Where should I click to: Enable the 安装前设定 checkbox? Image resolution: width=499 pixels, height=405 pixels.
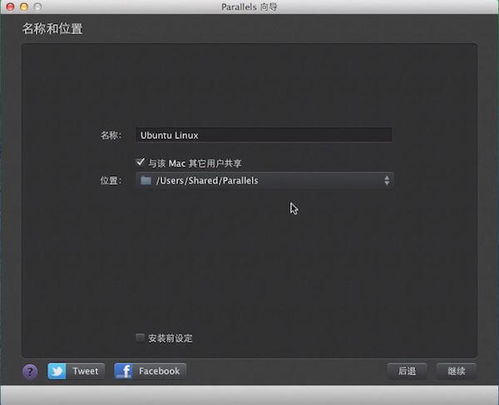[x=140, y=338]
